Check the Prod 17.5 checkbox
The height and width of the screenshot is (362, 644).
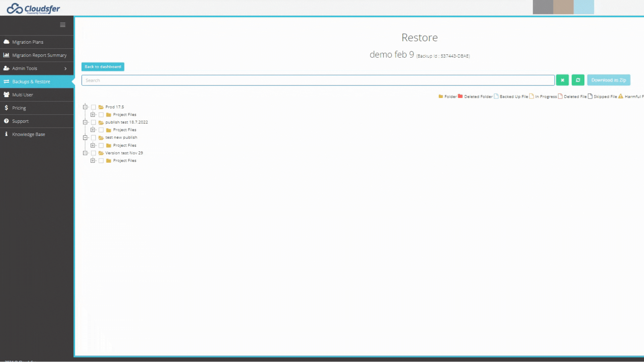(94, 107)
